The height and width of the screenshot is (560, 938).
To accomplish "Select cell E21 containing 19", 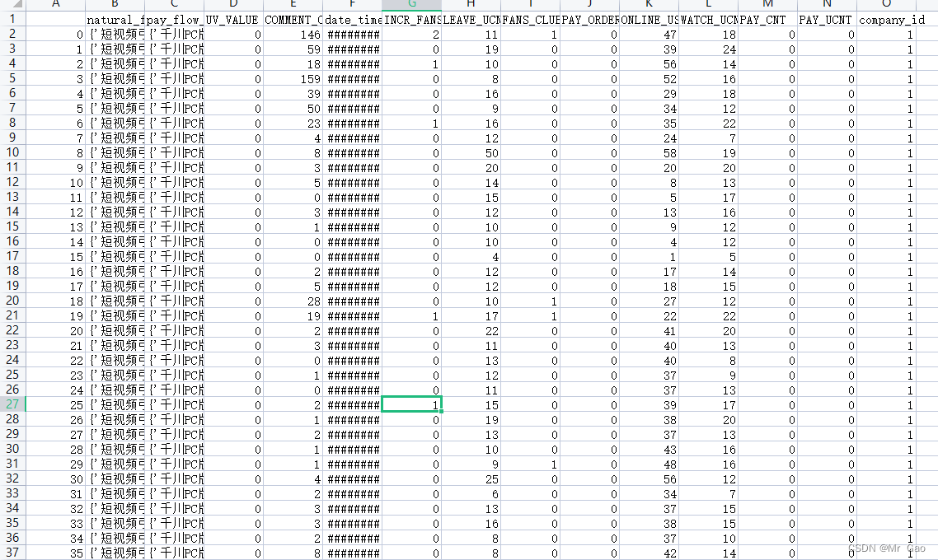I will coord(293,315).
